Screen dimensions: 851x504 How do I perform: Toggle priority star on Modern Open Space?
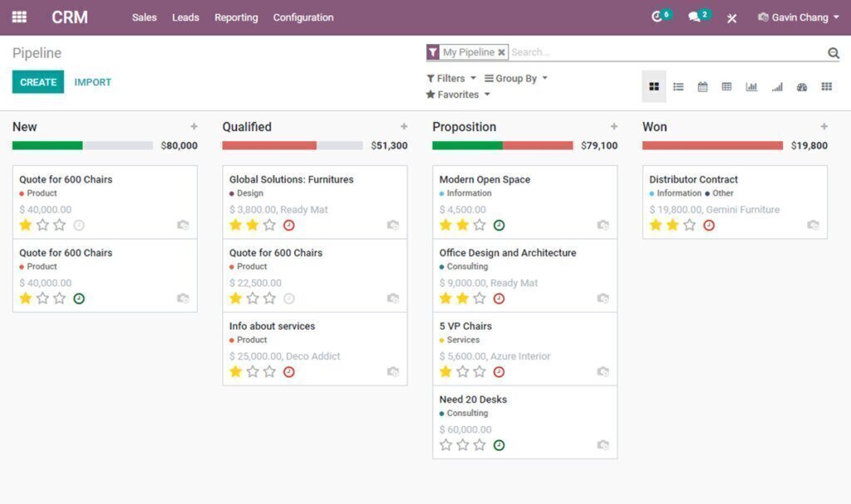point(444,225)
